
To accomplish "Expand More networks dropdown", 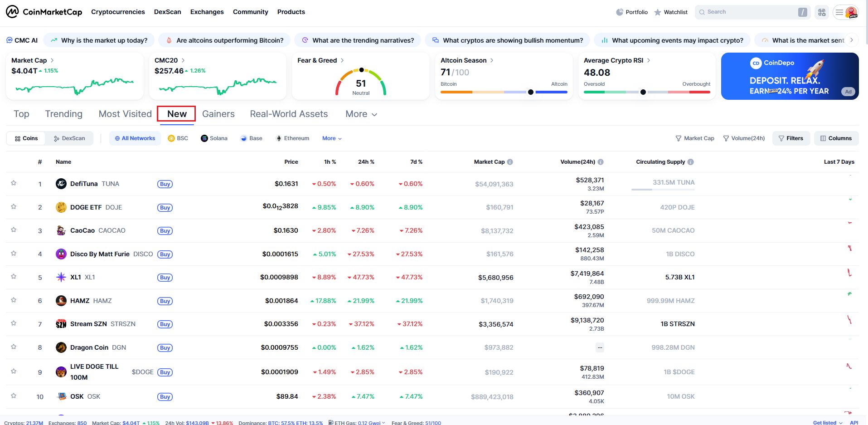I will (x=332, y=138).
